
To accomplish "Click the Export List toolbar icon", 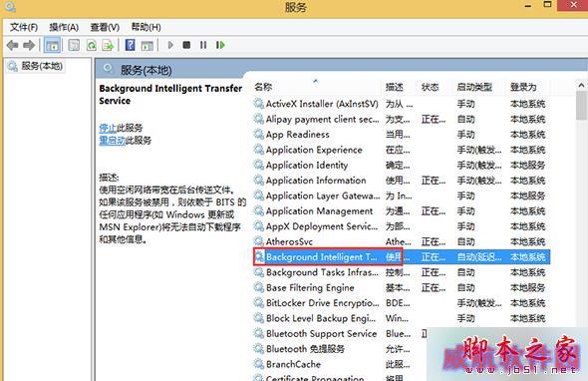I will point(108,46).
